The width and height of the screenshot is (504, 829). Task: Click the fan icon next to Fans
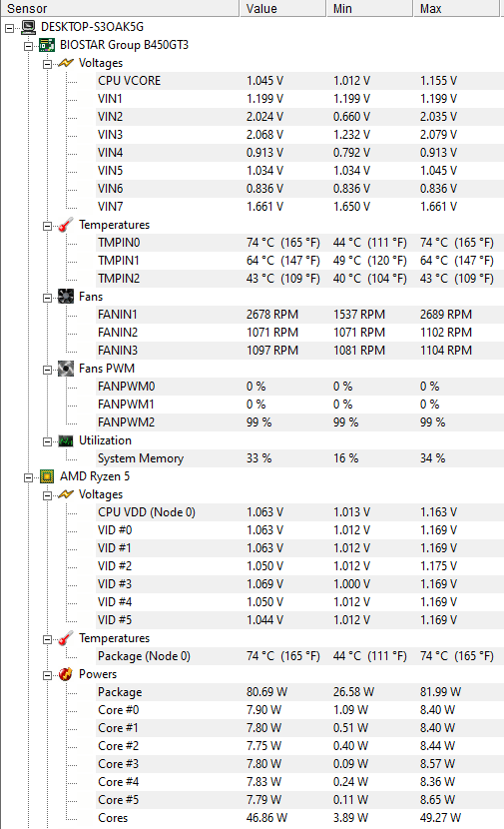66,297
